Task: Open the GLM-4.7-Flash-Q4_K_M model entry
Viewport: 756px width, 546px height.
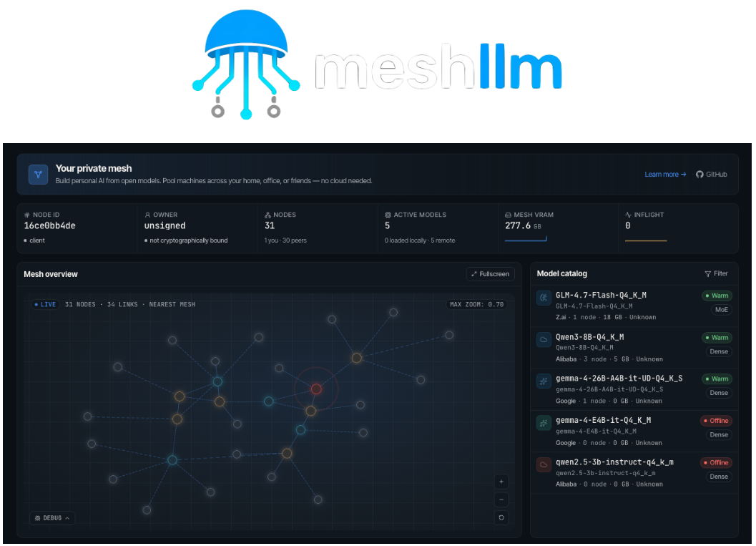Action: (x=634, y=306)
